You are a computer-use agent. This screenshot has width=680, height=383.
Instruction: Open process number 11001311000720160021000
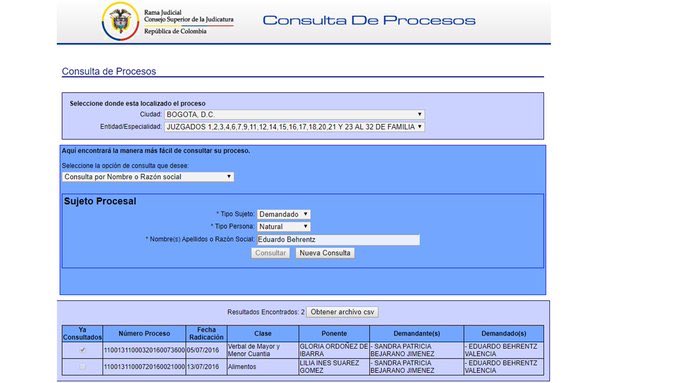point(144,367)
